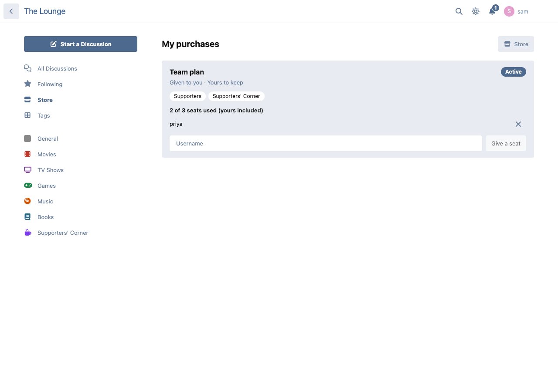Click the Tags grid icon
Screen dimensions: 558x392
27,115
